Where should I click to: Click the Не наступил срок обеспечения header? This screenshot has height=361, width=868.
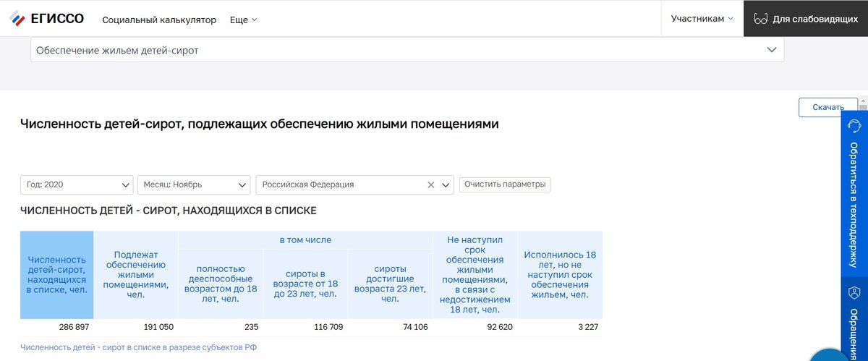pyautogui.click(x=475, y=275)
